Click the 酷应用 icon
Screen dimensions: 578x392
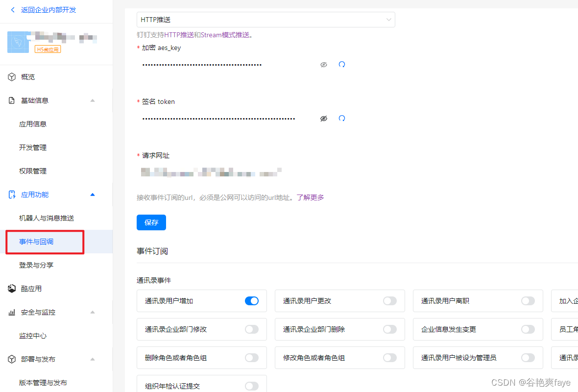(12, 289)
